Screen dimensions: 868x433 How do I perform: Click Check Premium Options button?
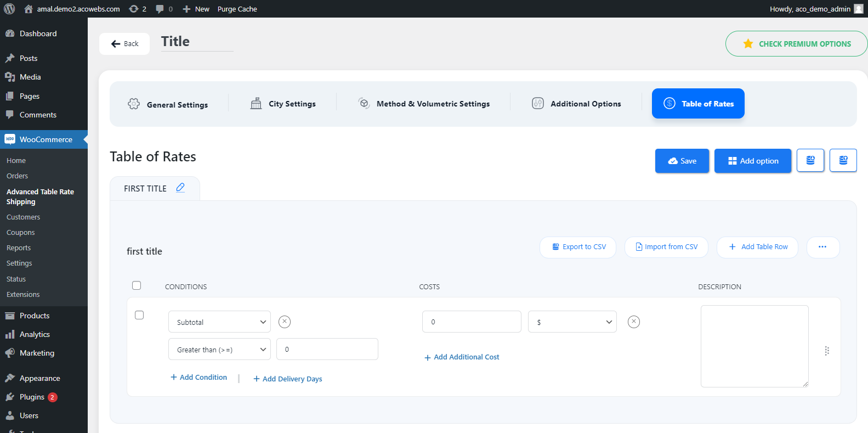coord(796,44)
